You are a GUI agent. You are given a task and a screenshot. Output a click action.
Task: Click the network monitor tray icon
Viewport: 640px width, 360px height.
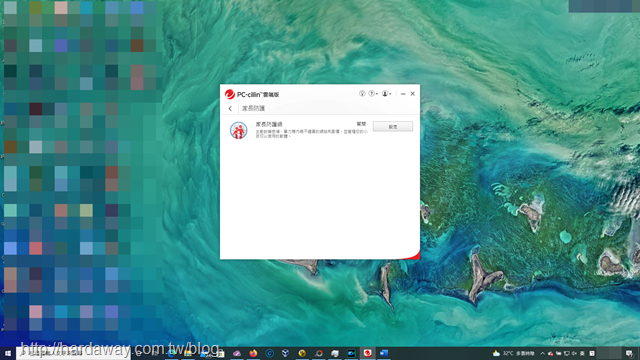pos(567,353)
